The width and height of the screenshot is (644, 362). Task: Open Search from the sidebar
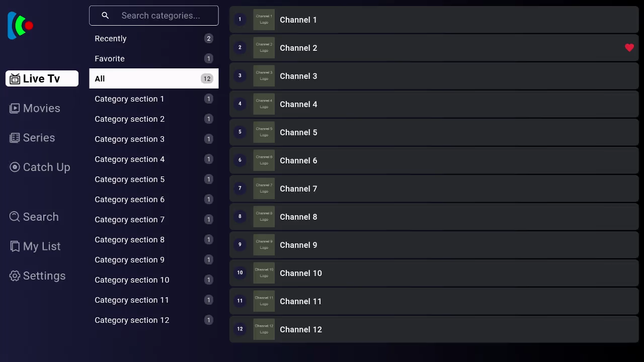(34, 217)
